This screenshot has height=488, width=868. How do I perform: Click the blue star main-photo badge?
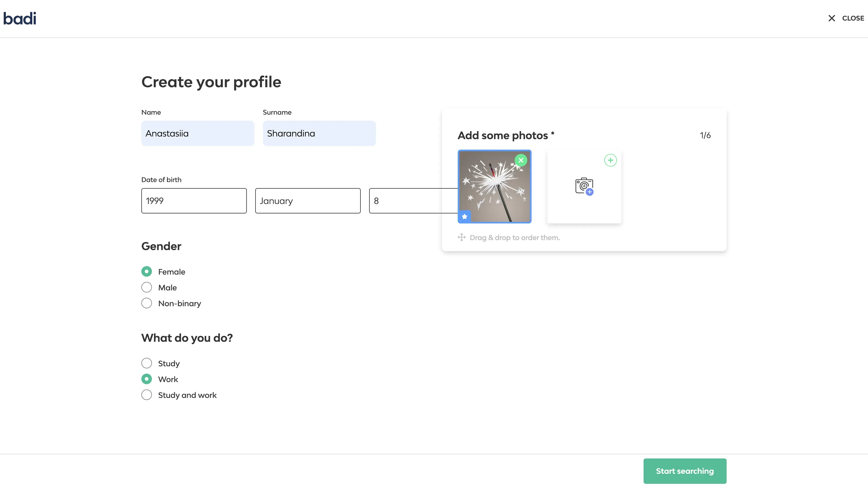click(465, 217)
